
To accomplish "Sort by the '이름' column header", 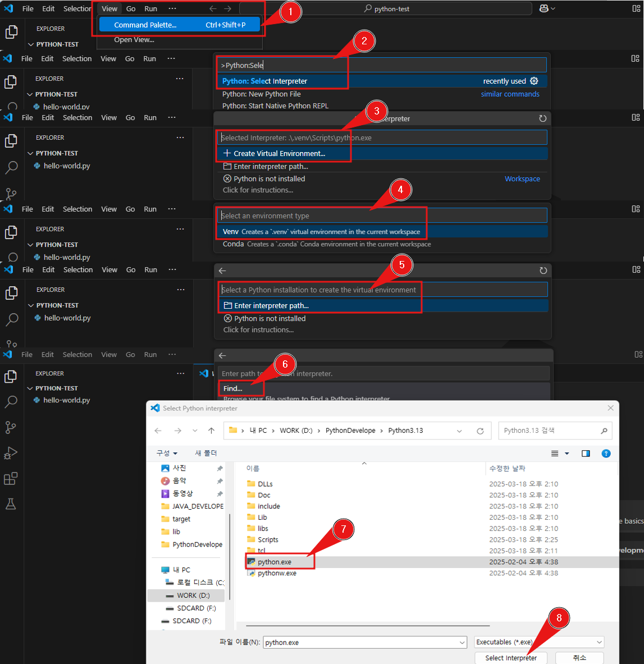I will pyautogui.click(x=253, y=468).
